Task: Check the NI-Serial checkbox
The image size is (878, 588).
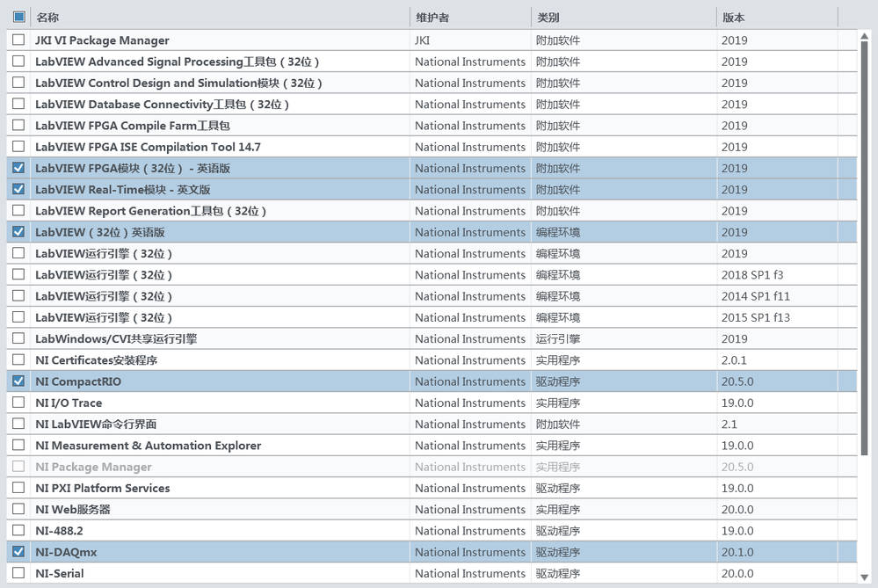Action: 18,573
